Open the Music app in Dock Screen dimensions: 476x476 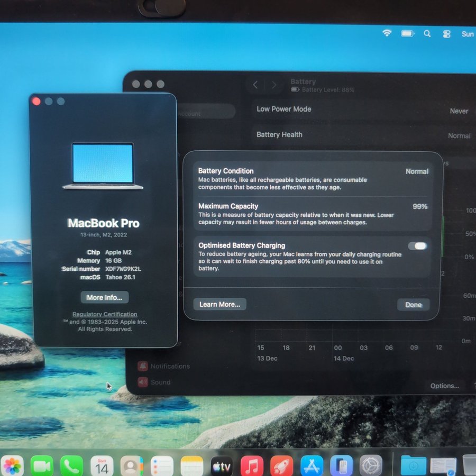(x=252, y=466)
